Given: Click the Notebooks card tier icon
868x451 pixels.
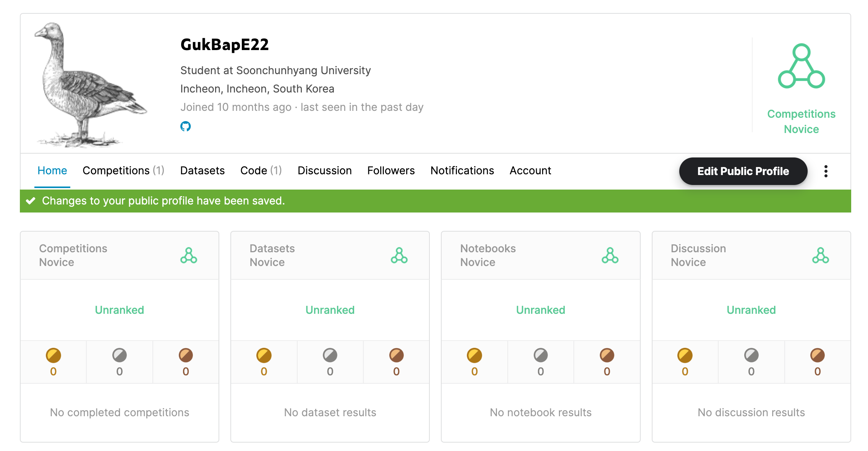Looking at the screenshot, I should [x=610, y=255].
